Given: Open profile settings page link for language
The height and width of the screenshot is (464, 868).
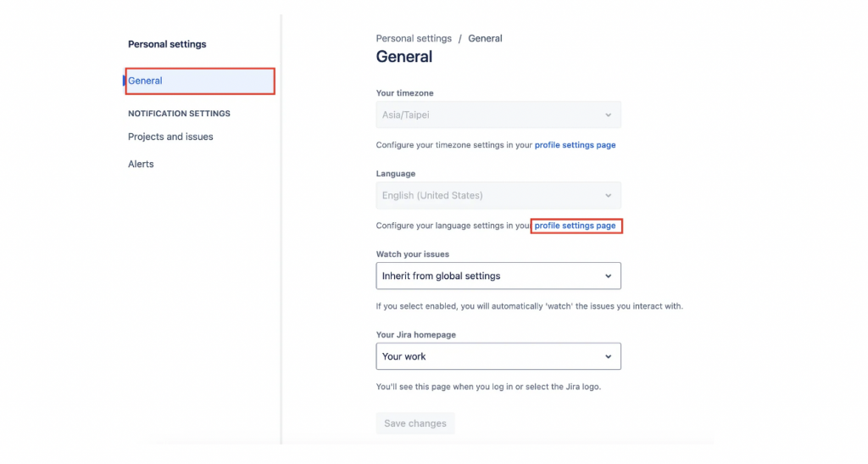Looking at the screenshot, I should (x=575, y=226).
